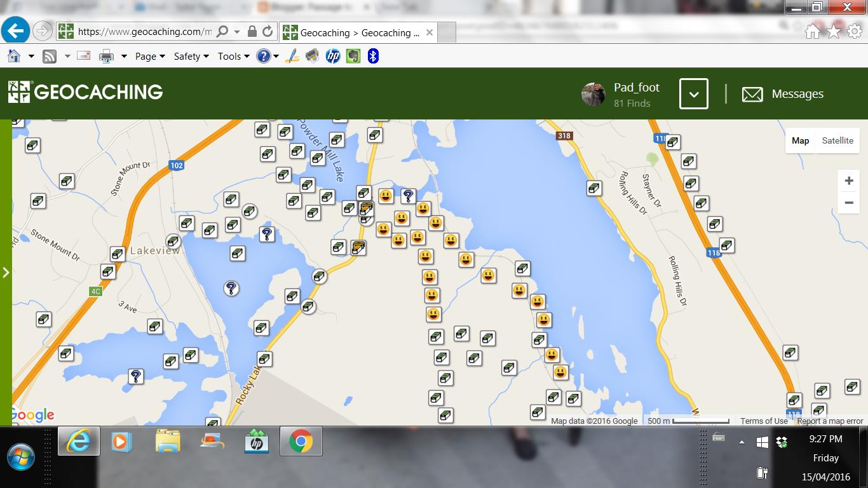Click the HP logo toolbar icon
Screen dimensions: 868x488
click(333, 57)
